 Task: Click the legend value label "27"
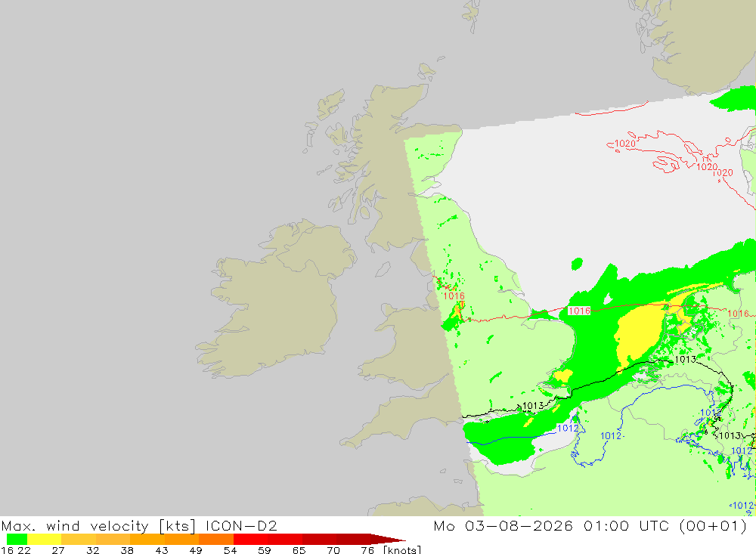pyautogui.click(x=58, y=550)
